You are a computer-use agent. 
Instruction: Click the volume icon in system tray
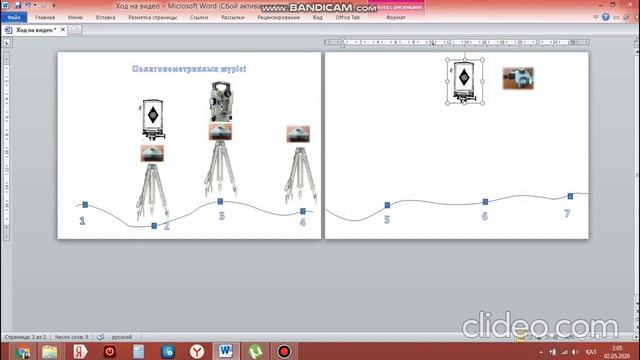pyautogui.click(x=575, y=352)
